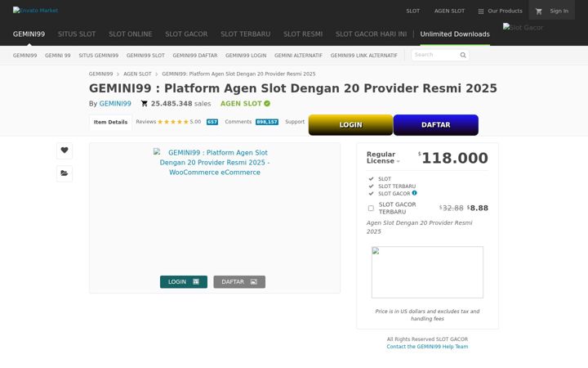The width and height of the screenshot is (588, 368).
Task: Select SLOT GACOR HARI INI menu item
Action: (x=371, y=34)
